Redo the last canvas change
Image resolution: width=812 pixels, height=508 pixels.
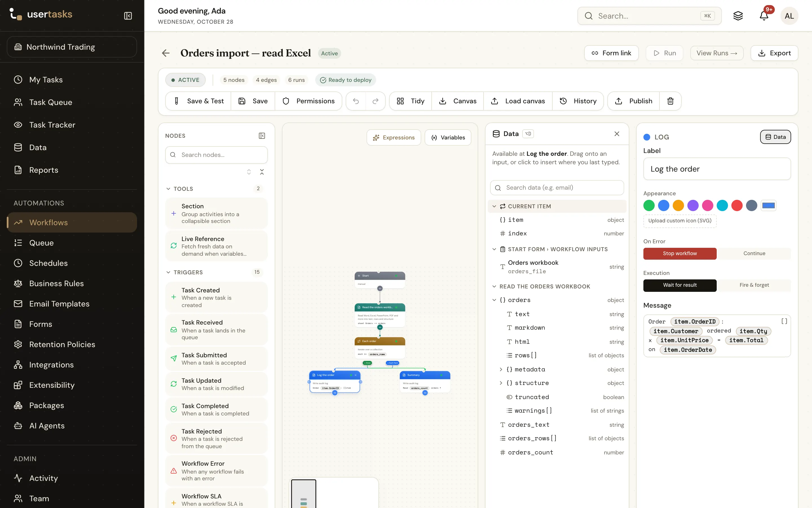click(376, 101)
